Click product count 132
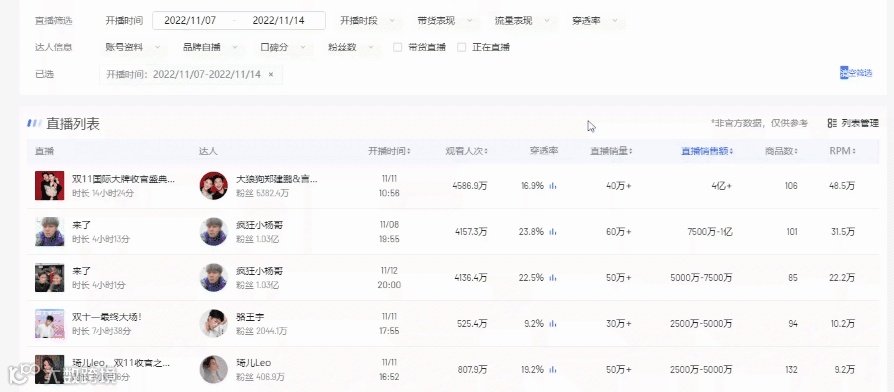Screen dimensions: 894x392 (x=791, y=370)
